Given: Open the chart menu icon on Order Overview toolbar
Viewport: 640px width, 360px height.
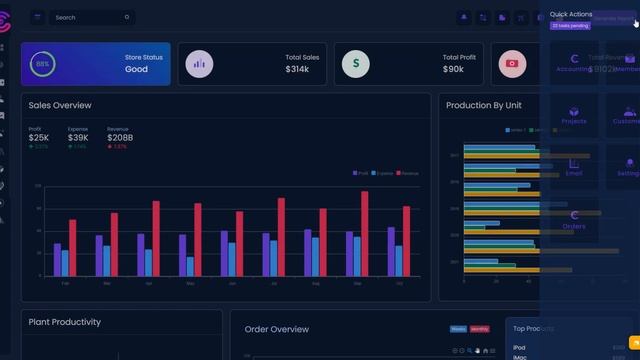Looking at the screenshot, I should 493,351.
